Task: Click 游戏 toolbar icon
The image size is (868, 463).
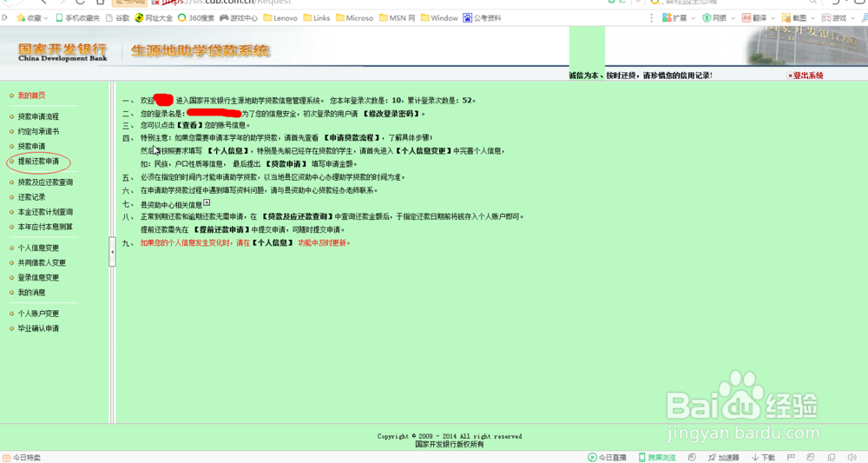Action: [826, 18]
